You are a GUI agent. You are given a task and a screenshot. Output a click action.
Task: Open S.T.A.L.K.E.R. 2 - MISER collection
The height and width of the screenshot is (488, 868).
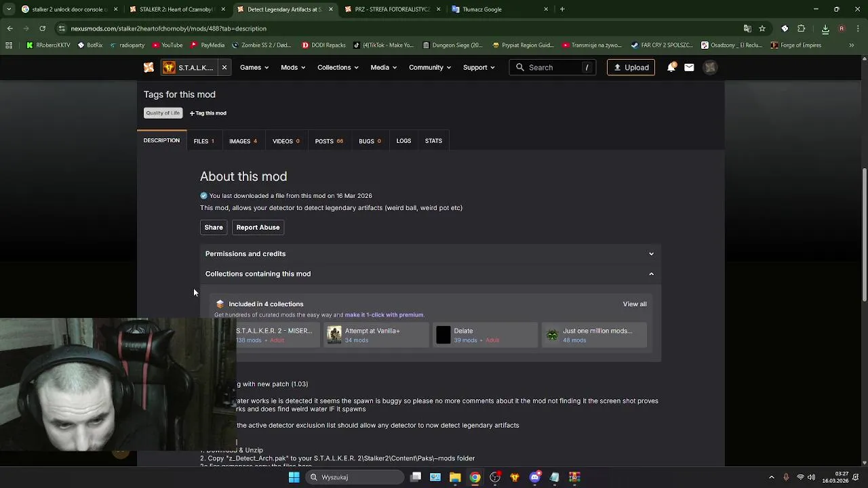tap(274, 331)
